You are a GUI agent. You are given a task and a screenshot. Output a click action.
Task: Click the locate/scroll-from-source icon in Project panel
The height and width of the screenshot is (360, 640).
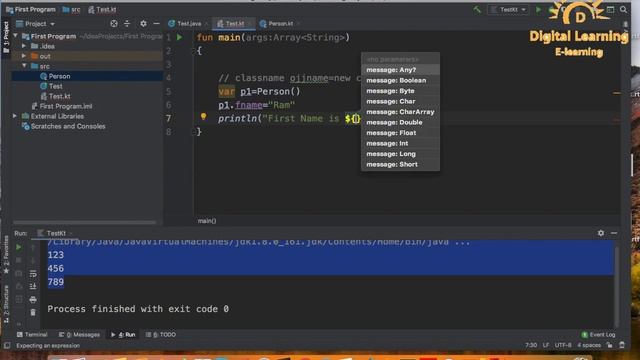click(114, 24)
